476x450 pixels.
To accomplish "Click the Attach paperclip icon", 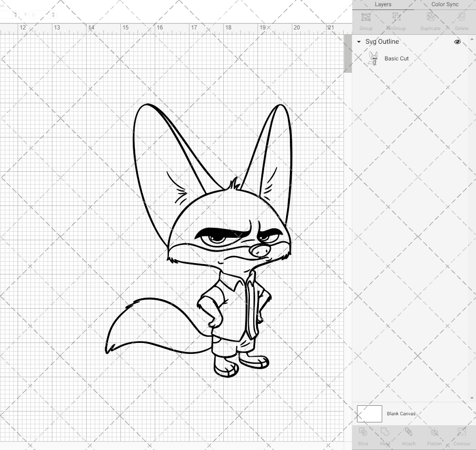I will tap(408, 432).
